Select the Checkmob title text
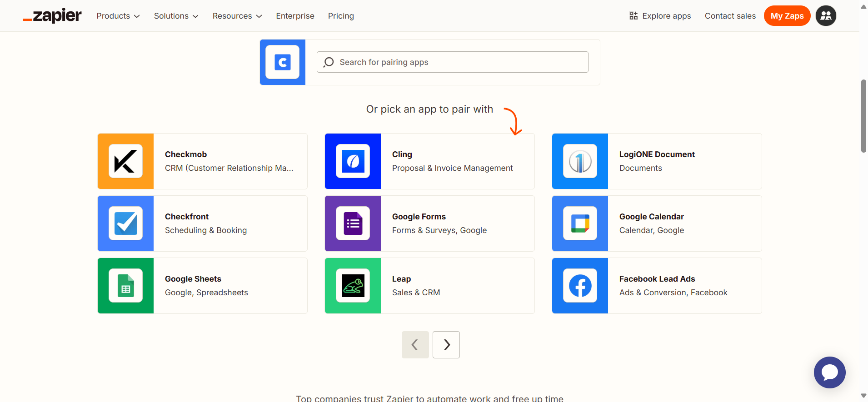868x402 pixels. pos(186,154)
